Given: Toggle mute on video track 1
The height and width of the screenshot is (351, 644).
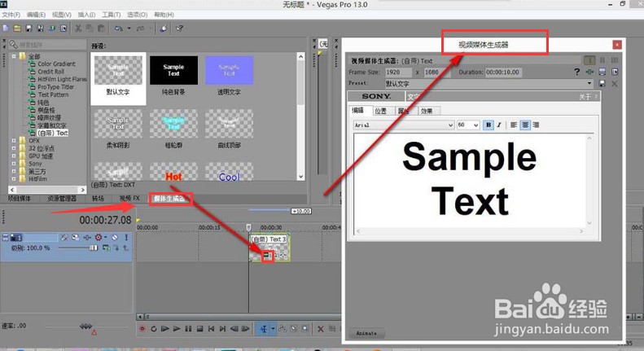Looking at the screenshot, I should pos(115,238).
